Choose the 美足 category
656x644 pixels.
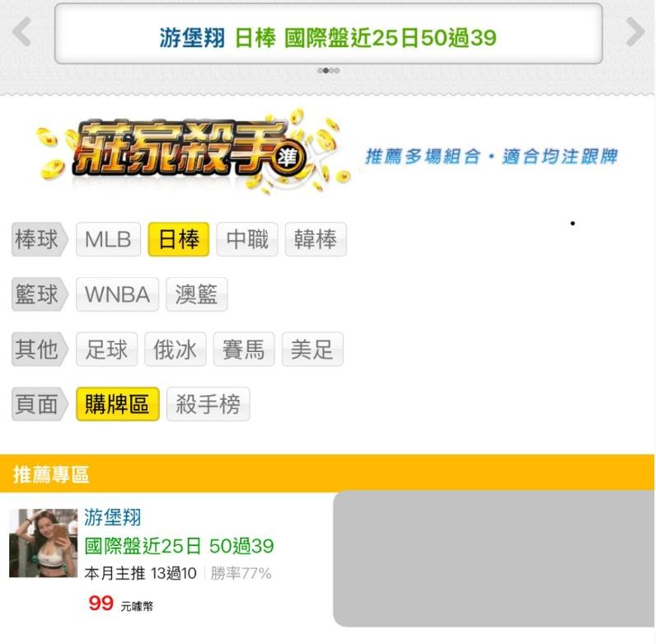coord(312,350)
